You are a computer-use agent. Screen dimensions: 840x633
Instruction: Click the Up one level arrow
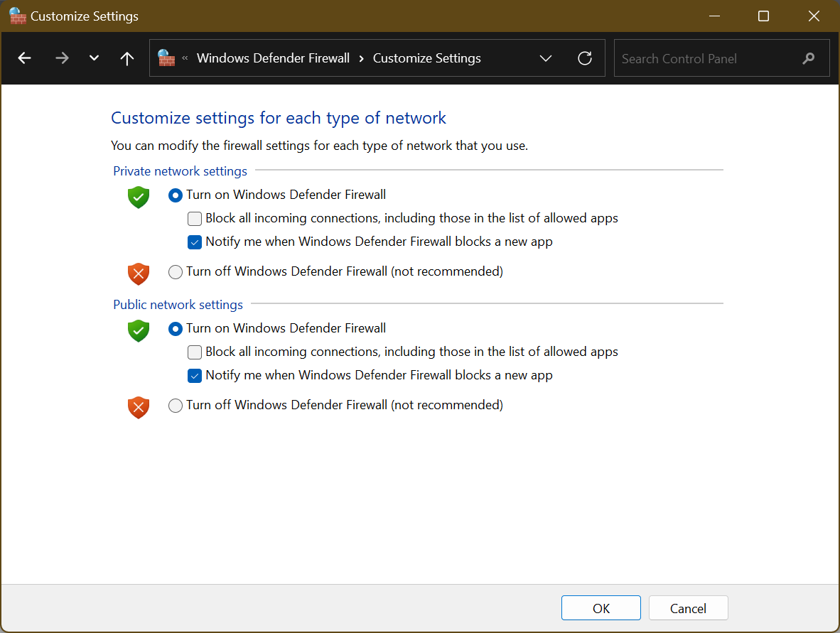[127, 58]
